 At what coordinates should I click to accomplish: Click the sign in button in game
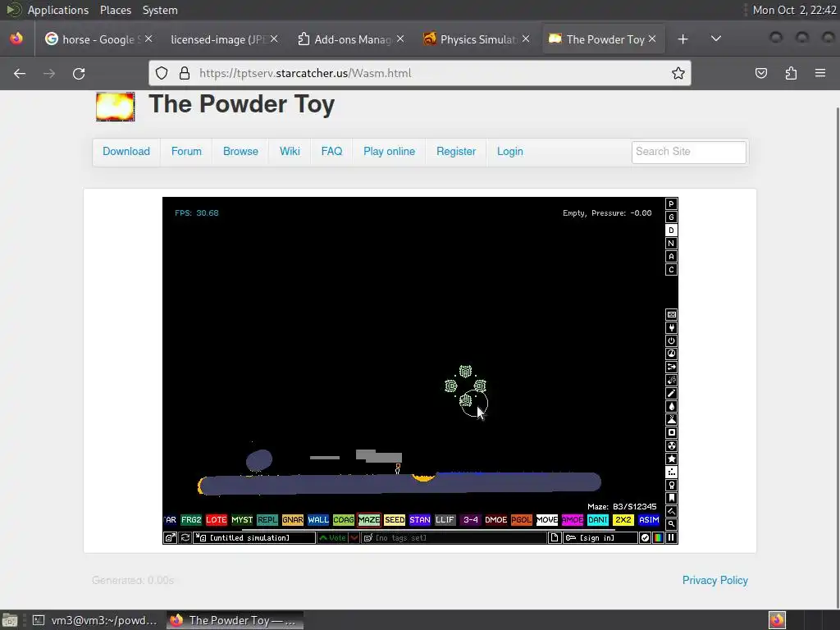[x=600, y=538]
